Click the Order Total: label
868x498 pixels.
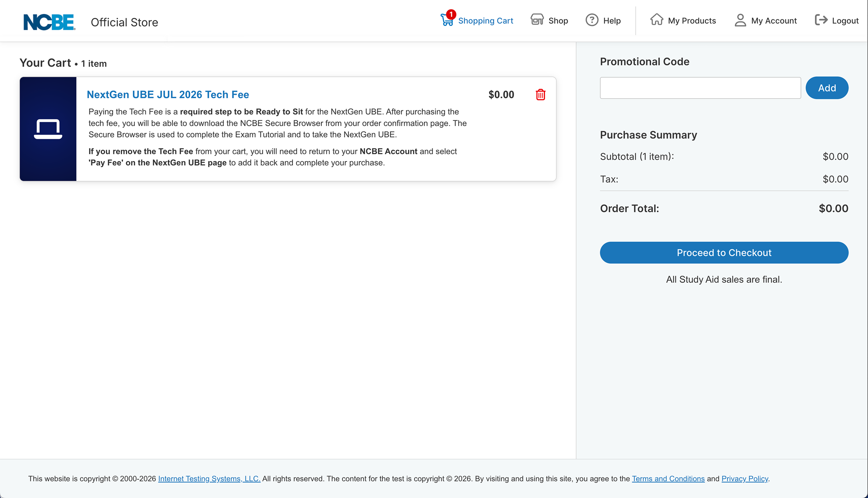coord(629,208)
